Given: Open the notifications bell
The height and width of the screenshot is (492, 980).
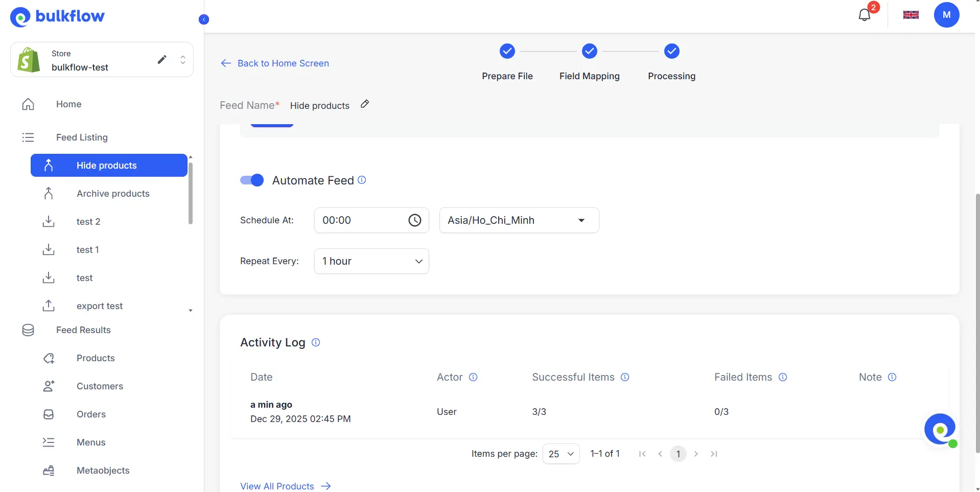Looking at the screenshot, I should tap(865, 15).
